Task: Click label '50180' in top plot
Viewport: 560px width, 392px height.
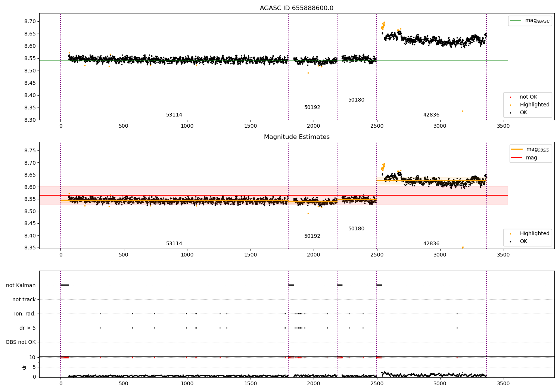Action: [356, 100]
